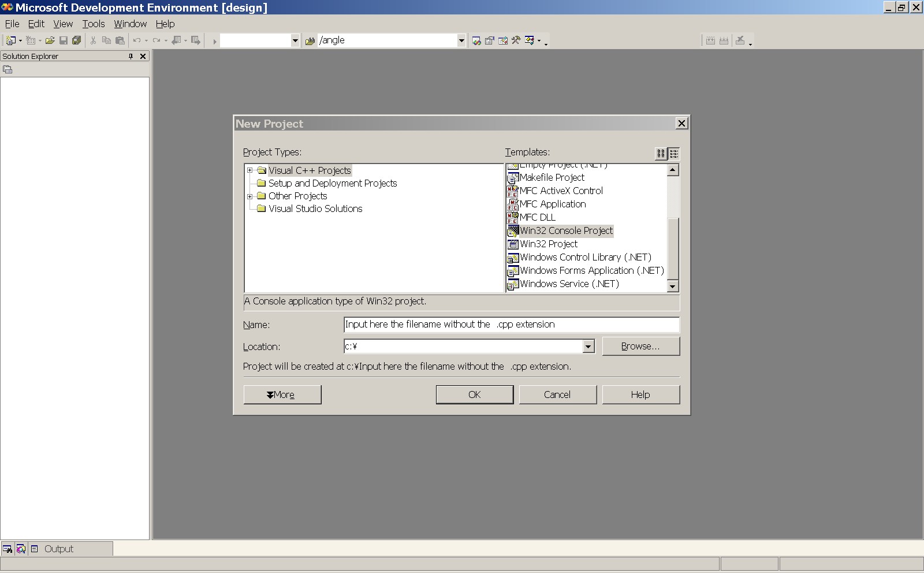This screenshot has width=924, height=573.
Task: Click the Save All icon
Action: coord(76,40)
